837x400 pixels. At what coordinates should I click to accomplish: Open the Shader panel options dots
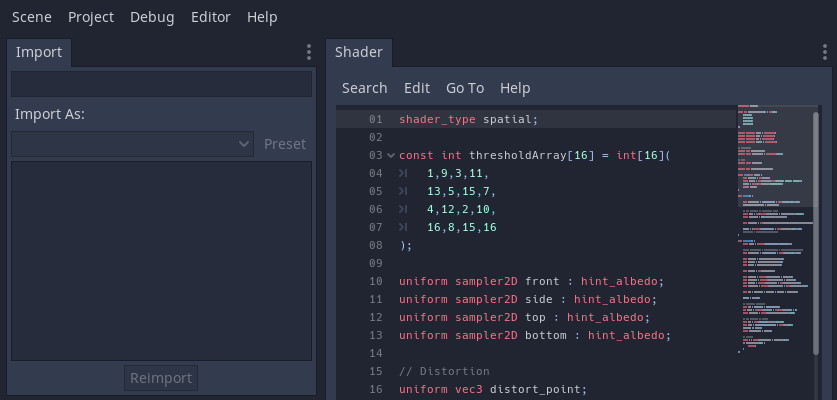[x=825, y=52]
